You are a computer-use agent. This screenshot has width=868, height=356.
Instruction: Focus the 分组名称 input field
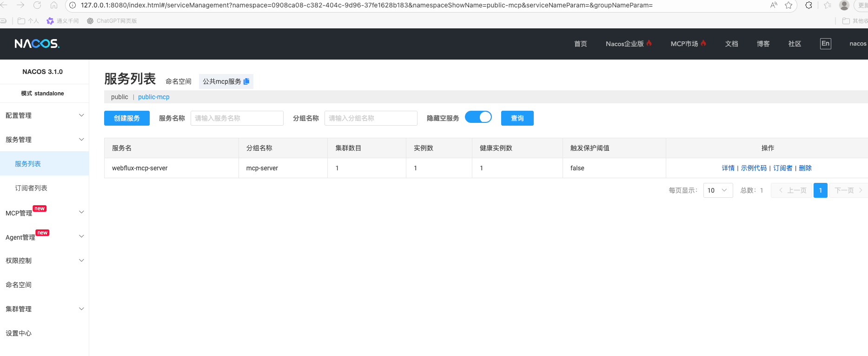371,118
